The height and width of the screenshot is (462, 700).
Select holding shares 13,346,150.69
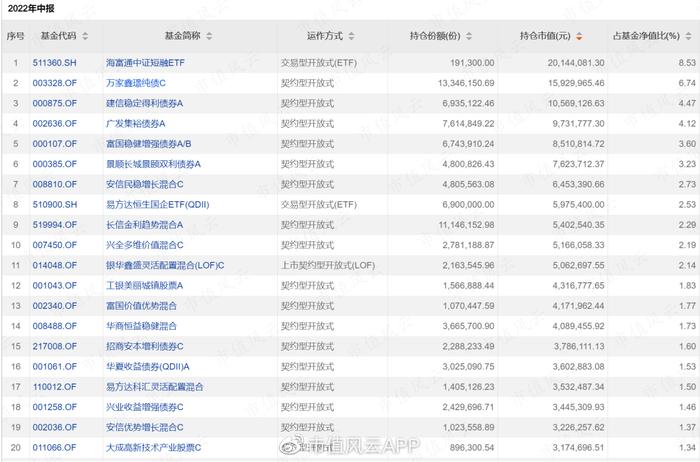466,83
